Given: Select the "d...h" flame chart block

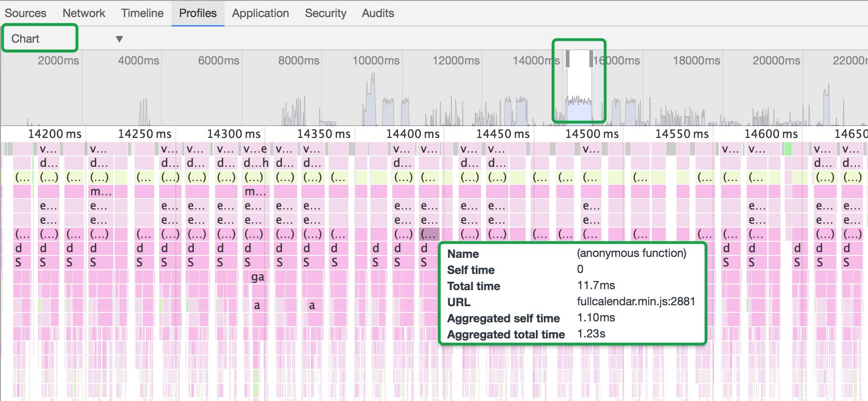Looking at the screenshot, I should tap(256, 163).
